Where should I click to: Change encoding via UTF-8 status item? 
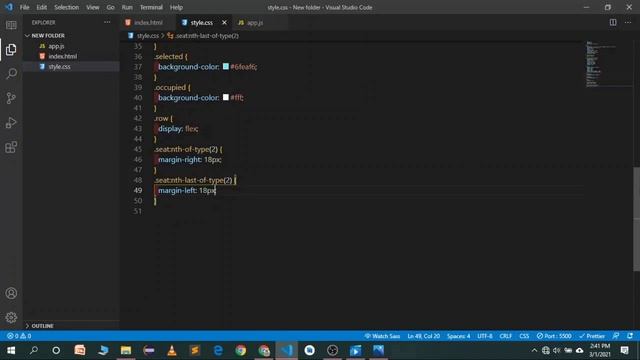tap(485, 336)
